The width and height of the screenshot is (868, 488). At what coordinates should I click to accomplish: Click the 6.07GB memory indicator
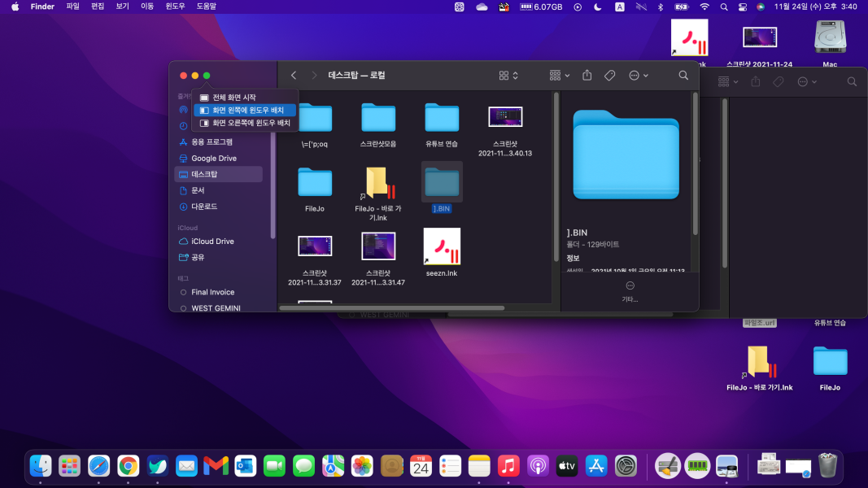click(x=541, y=7)
